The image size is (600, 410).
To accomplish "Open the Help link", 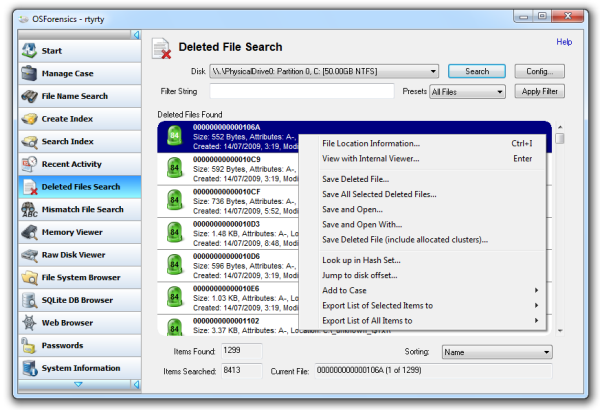I will (564, 42).
